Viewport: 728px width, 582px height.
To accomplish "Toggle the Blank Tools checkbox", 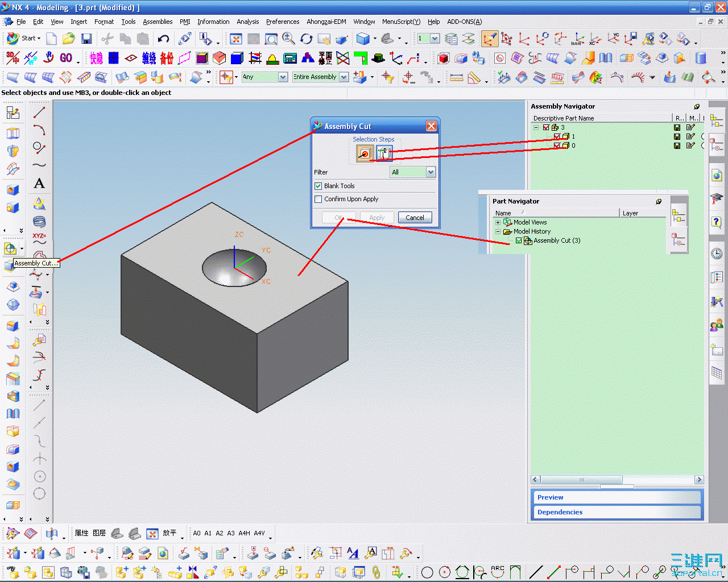I will click(x=318, y=186).
